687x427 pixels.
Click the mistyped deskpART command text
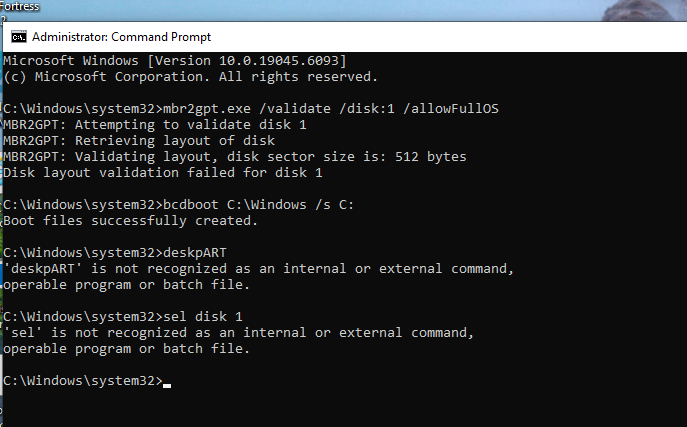tap(195, 253)
